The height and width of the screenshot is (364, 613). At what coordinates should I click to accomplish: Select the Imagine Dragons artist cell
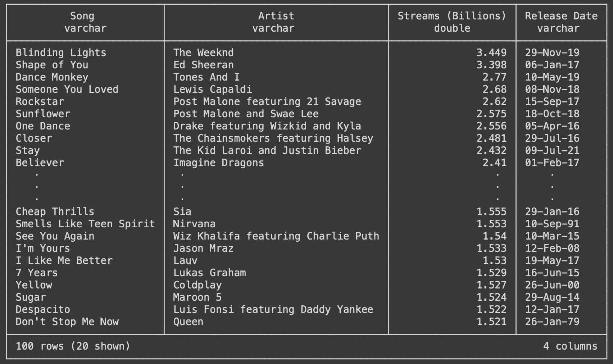(x=218, y=163)
